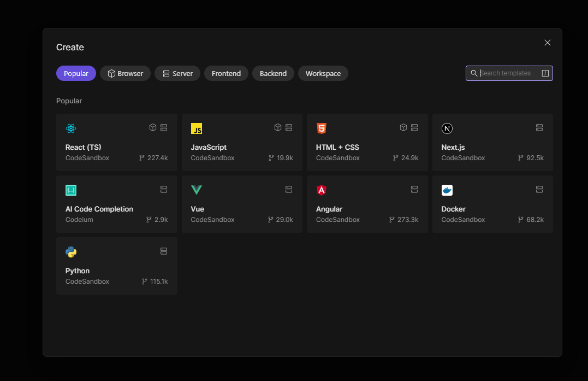588x381 pixels.
Task: Create a Docker sandbox
Action: click(x=492, y=204)
